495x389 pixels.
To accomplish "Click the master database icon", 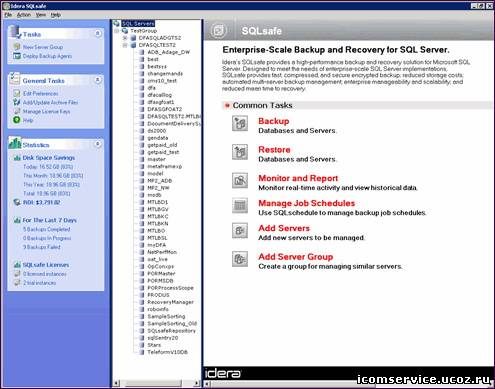I will (x=142, y=159).
